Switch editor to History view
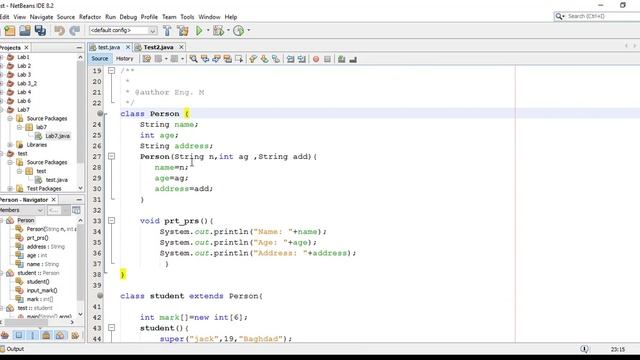Screen dimensions: 640x360 point(124,59)
